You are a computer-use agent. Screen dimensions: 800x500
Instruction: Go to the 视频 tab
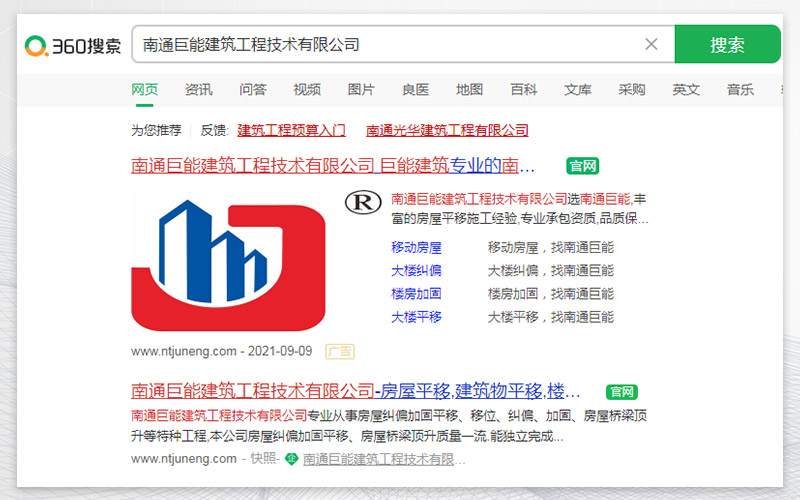[x=307, y=90]
